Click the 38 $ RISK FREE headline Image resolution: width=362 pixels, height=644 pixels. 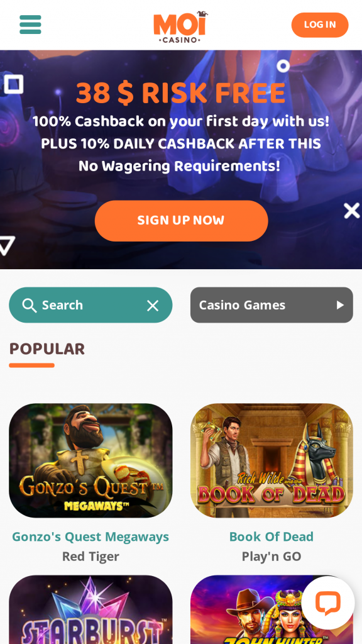[180, 93]
